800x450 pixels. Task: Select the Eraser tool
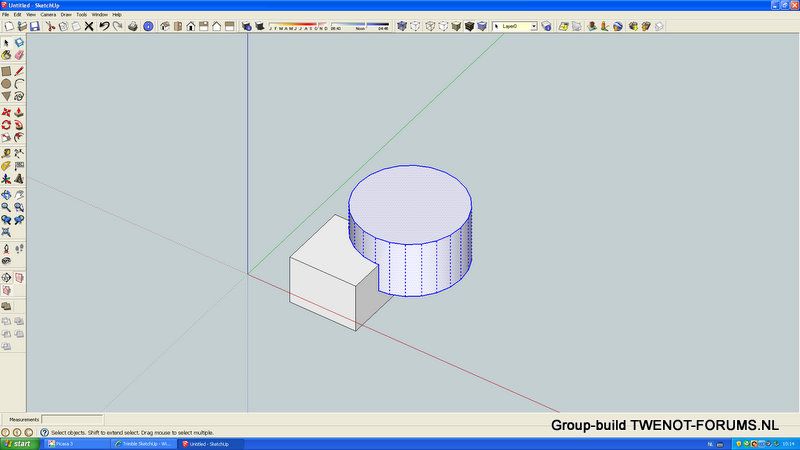point(19,55)
